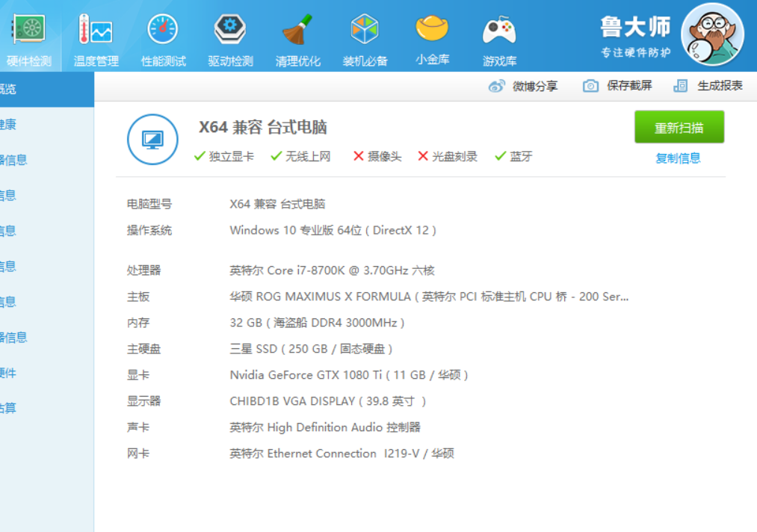Select the highlighted 概览 sidebar tab
Image resolution: width=757 pixels, height=532 pixels.
click(45, 90)
